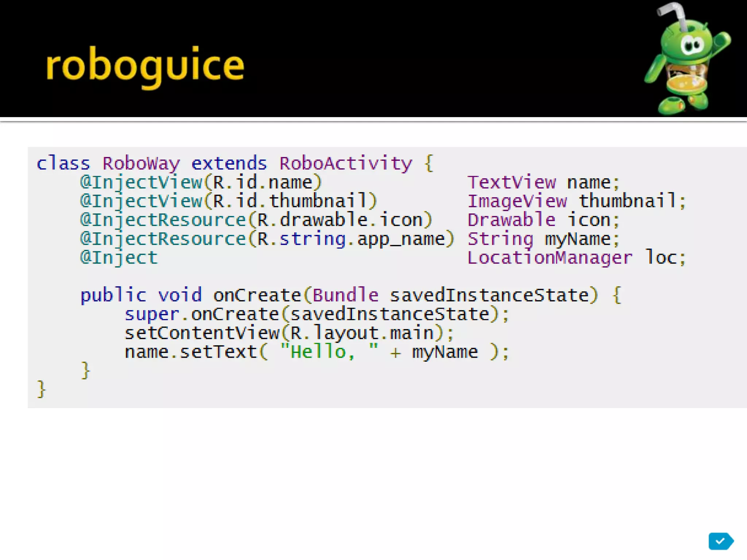Viewport: 747px width, 560px height.
Task: Select the @InjectView(R.id.name) annotation
Action: pos(201,182)
